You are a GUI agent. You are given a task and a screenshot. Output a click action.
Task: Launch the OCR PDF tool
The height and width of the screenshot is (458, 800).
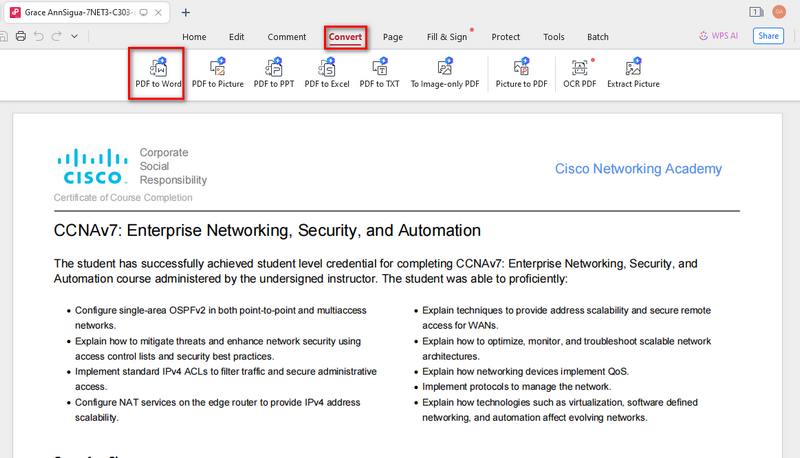tap(580, 73)
